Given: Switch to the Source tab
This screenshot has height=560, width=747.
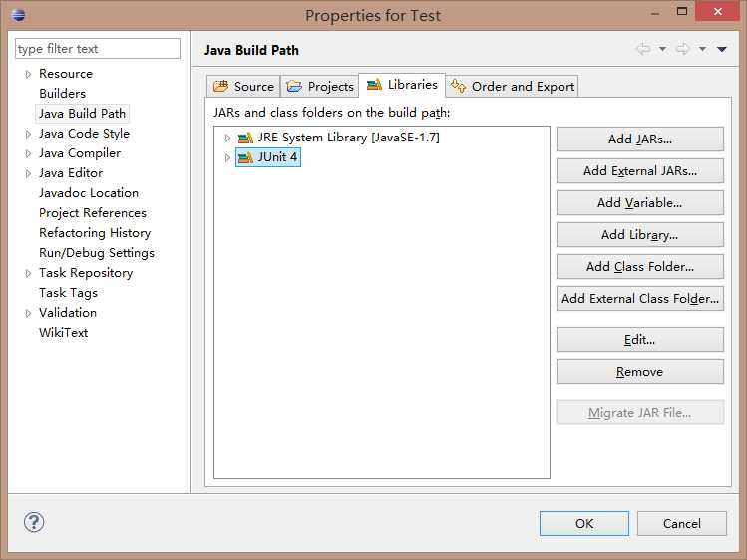Looking at the screenshot, I should click(x=243, y=86).
